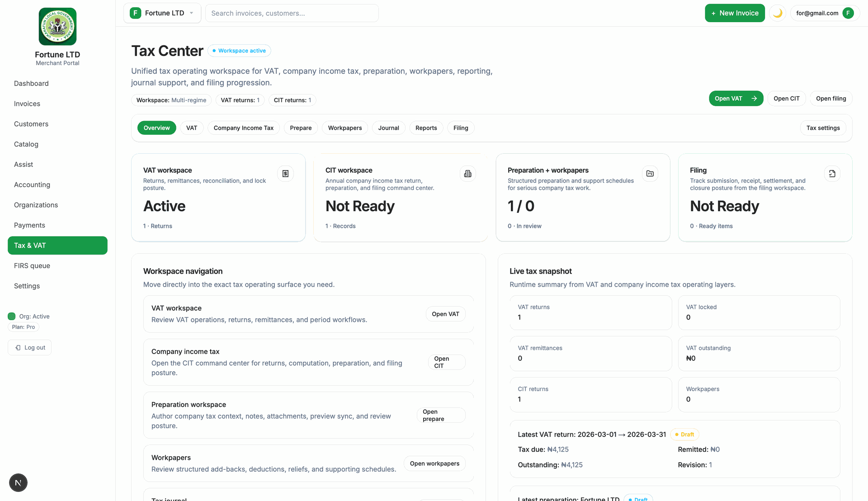Image resolution: width=868 pixels, height=501 pixels.
Task: Open Invoices in sidebar
Action: pos(57,104)
